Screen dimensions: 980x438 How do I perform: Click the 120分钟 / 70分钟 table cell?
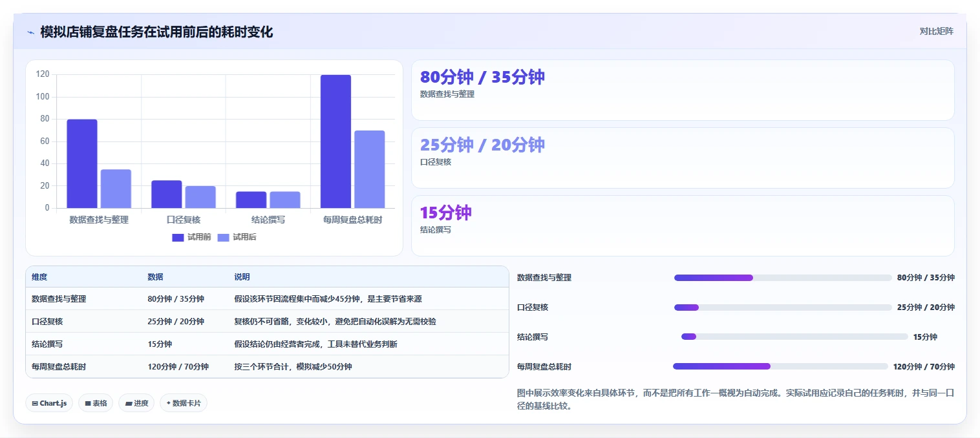tap(178, 366)
